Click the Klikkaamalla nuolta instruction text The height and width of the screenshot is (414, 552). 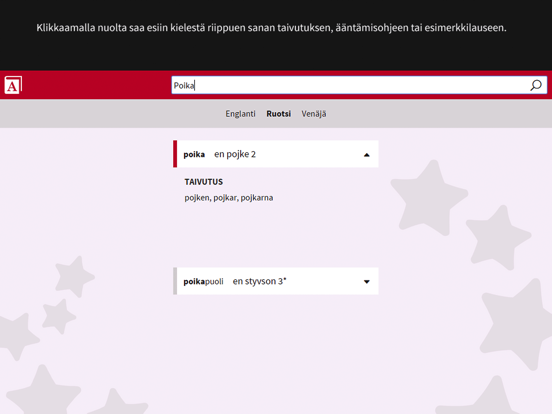click(x=271, y=27)
